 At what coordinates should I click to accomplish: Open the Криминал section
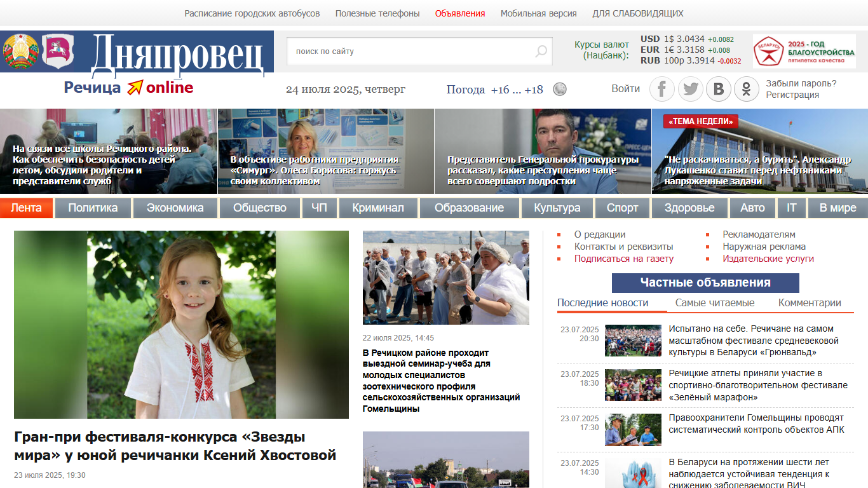point(378,208)
